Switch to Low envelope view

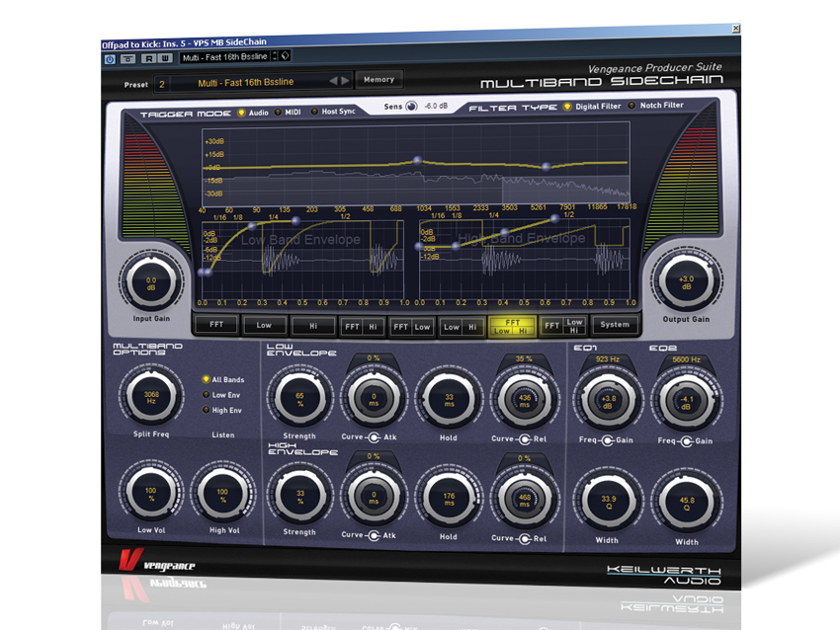264,325
